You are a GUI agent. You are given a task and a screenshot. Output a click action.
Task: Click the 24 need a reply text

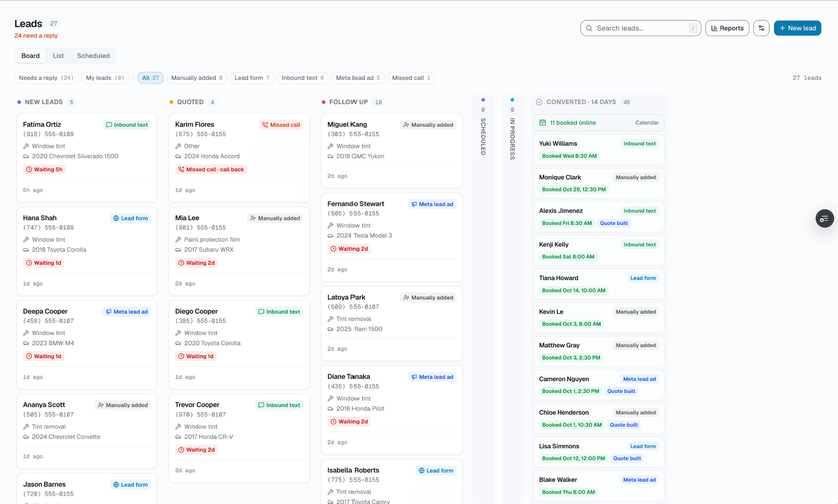point(36,36)
